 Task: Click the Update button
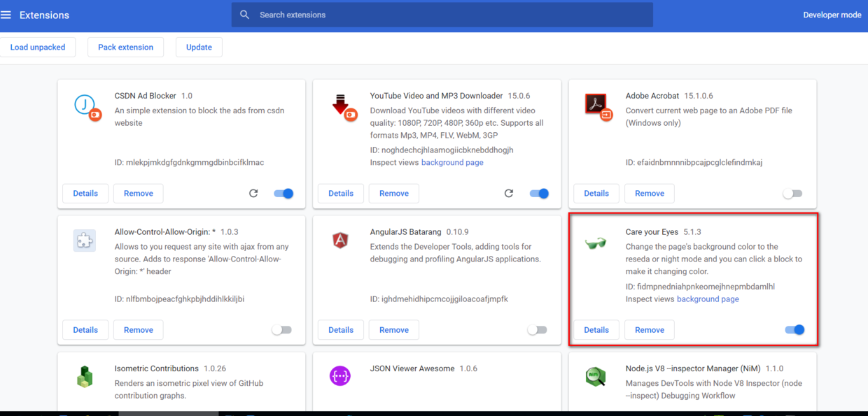click(199, 48)
